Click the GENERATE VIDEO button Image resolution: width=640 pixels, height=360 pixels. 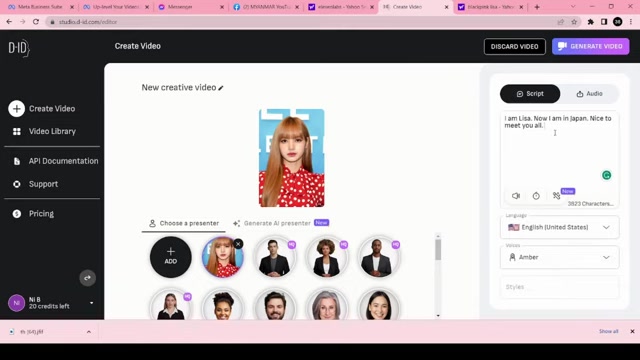[590, 47]
